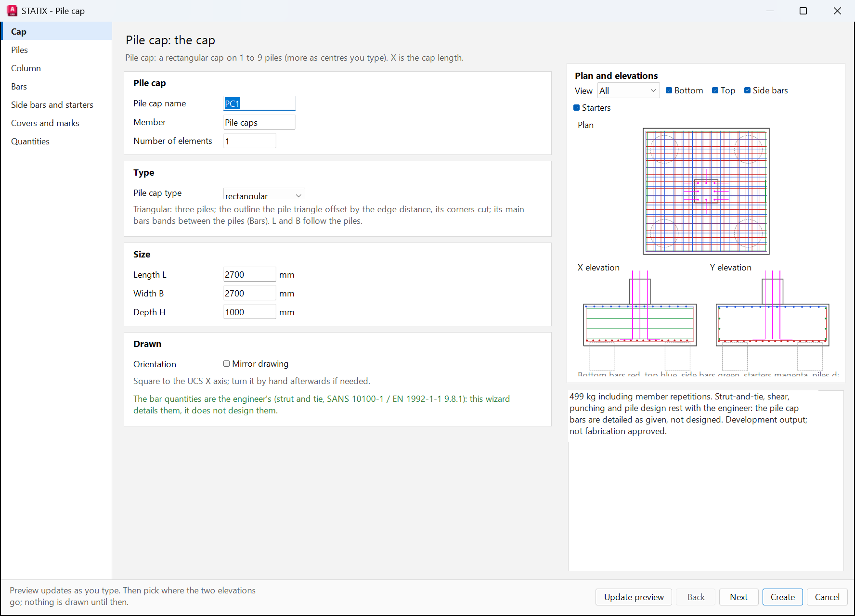Screen dimensions: 855x616
Task: Click the STATIX app icon in title bar
Action: [x=12, y=11]
